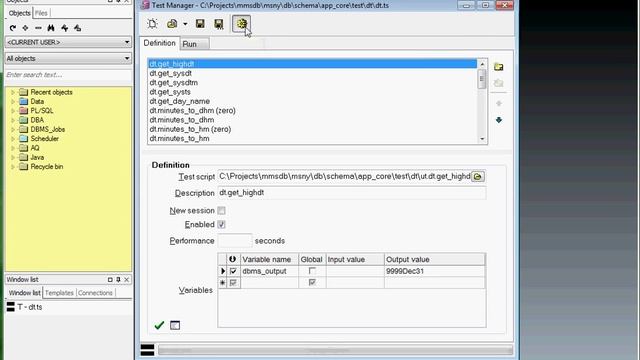Image resolution: width=640 pixels, height=360 pixels.
Task: Click the minus icon in Objects toolbar
Action: click(x=38, y=28)
